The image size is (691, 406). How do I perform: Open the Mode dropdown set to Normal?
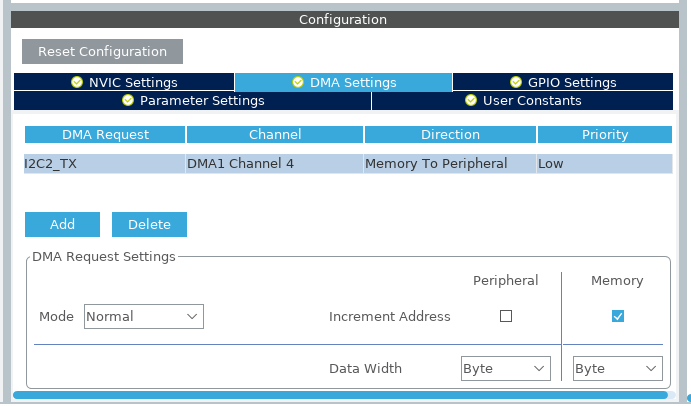pos(144,317)
